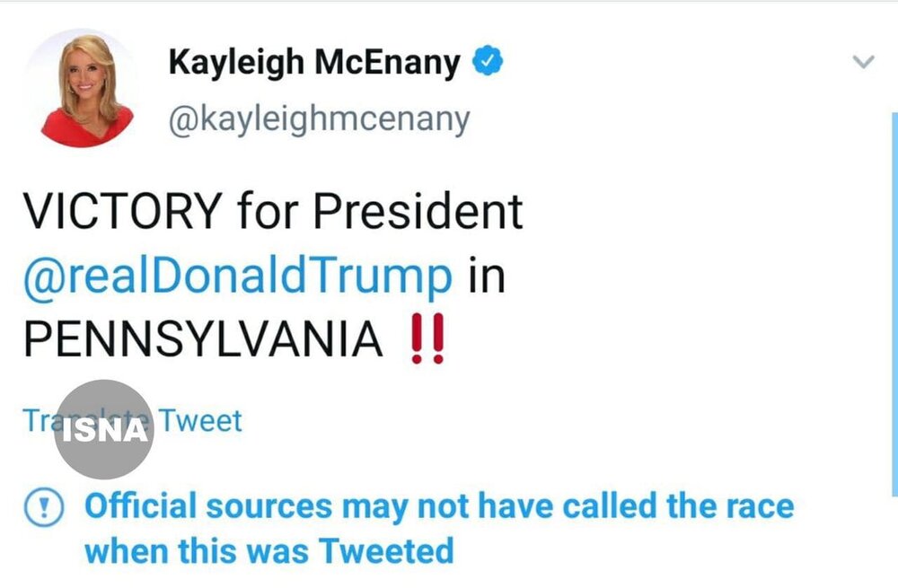
Task: Click the blue scrollbar on right edge
Action: click(894, 305)
